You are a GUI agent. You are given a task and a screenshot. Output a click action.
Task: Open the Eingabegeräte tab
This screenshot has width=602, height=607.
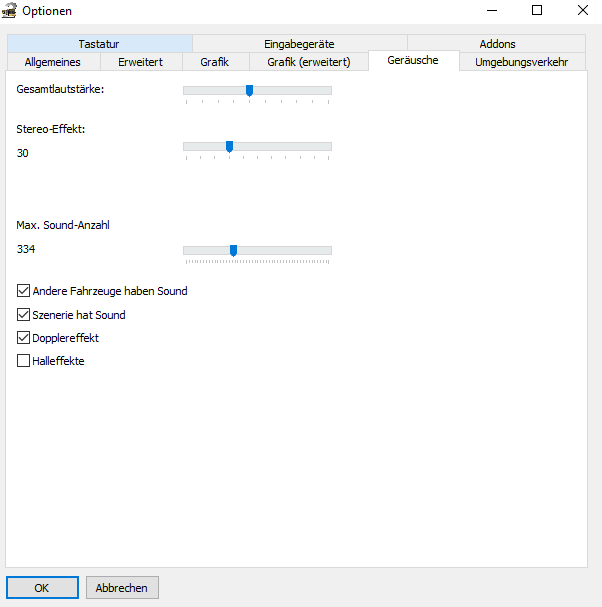coord(299,44)
